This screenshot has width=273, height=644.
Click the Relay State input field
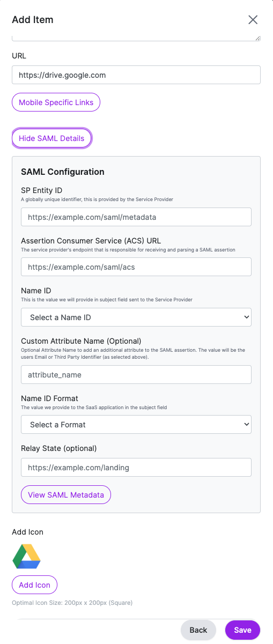click(136, 468)
